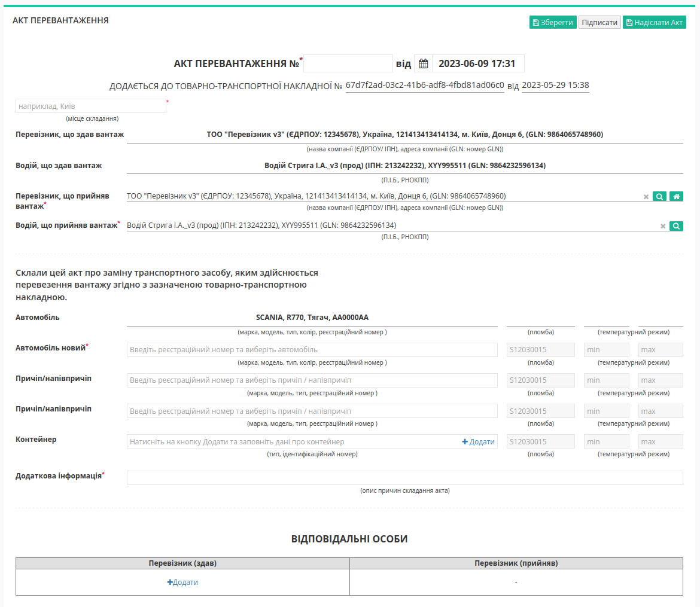The height and width of the screenshot is (607, 700).
Task: Click the act date field 2023-06-09 17:31
Action: point(478,63)
